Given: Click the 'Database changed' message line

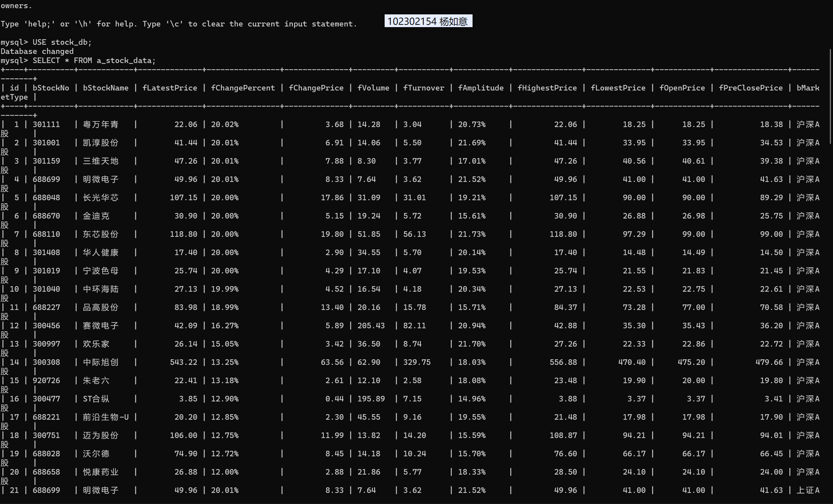Looking at the screenshot, I should (x=37, y=51).
